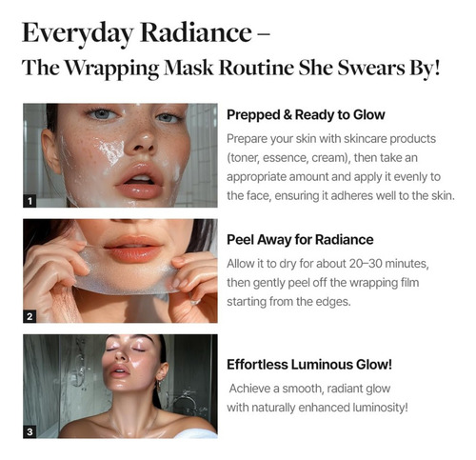Click the lips in the peeling photo
The height and width of the screenshot is (460, 476).
tap(133, 249)
